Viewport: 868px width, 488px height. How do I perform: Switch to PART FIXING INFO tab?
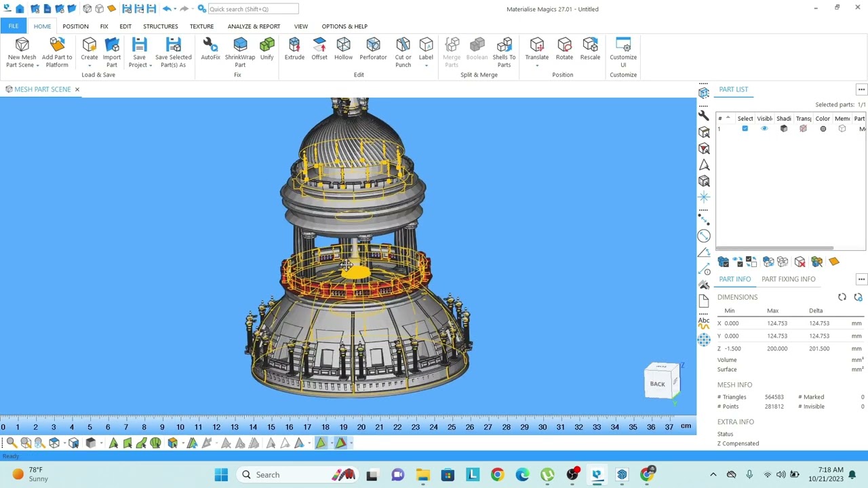tap(788, 279)
